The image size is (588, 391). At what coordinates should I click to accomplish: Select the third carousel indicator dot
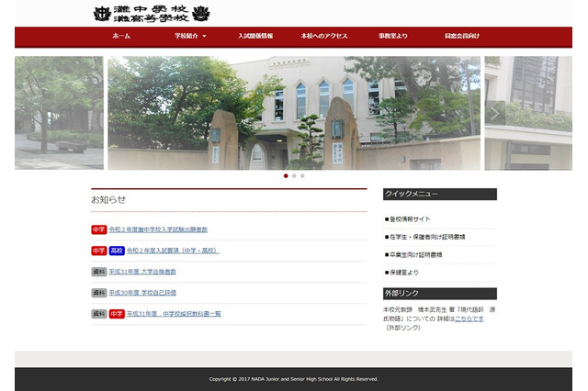pos(302,175)
